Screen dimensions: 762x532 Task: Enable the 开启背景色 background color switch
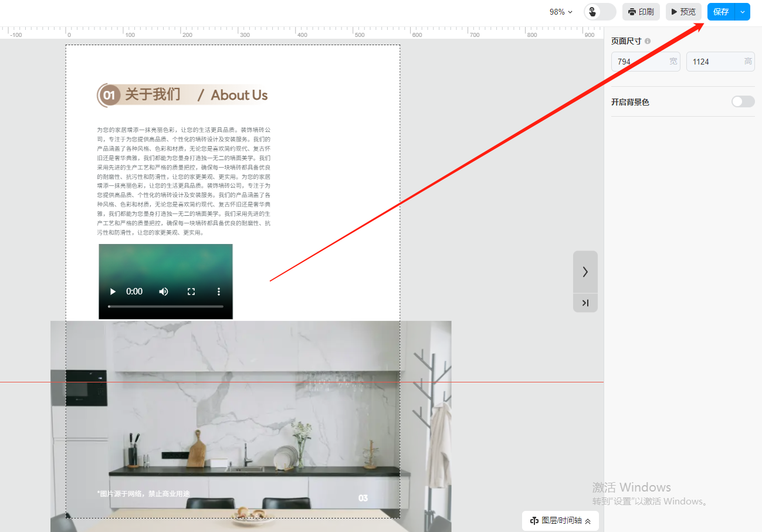[x=743, y=102]
